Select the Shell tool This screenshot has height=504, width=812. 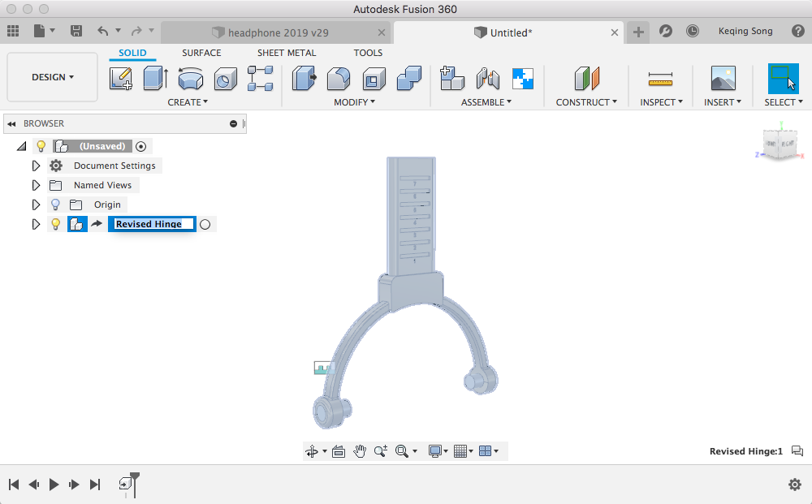[x=374, y=79]
